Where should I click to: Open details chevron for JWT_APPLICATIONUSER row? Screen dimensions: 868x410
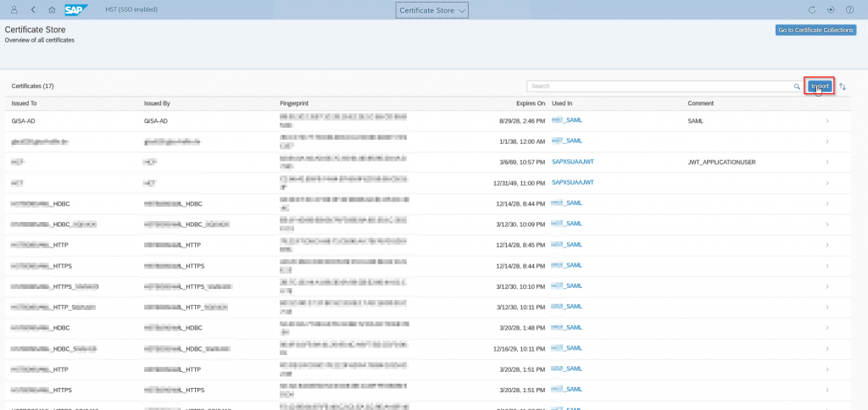827,162
